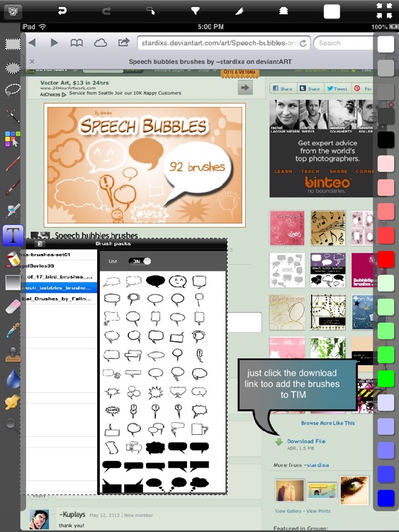Screen dimensions: 399x532
Task: Select the Tribal_Brushes_by_Falln pack
Action: point(59,299)
